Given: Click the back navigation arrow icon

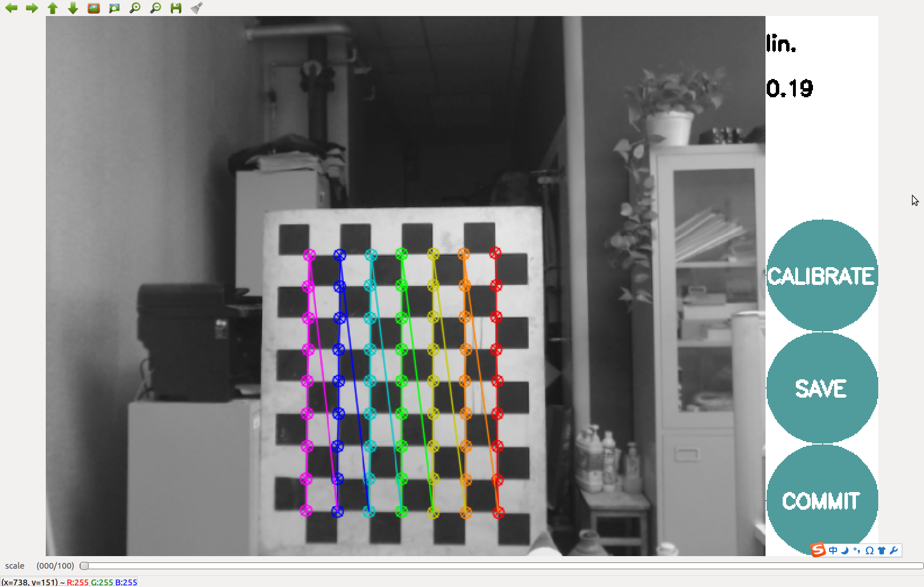Looking at the screenshot, I should point(11,8).
